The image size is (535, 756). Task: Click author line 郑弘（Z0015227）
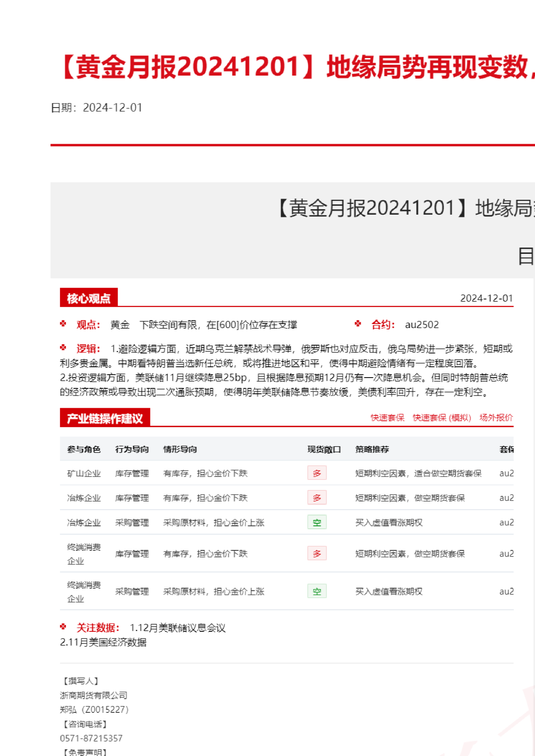[95, 710]
